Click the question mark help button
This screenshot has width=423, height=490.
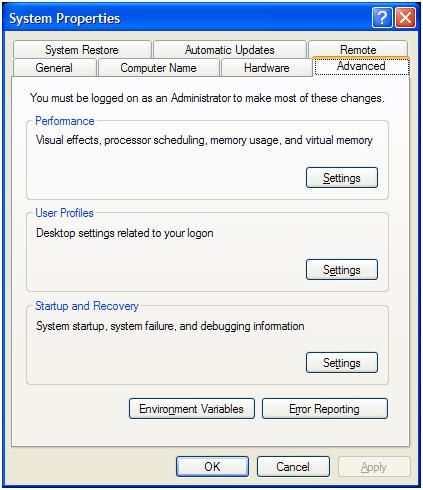click(x=382, y=17)
